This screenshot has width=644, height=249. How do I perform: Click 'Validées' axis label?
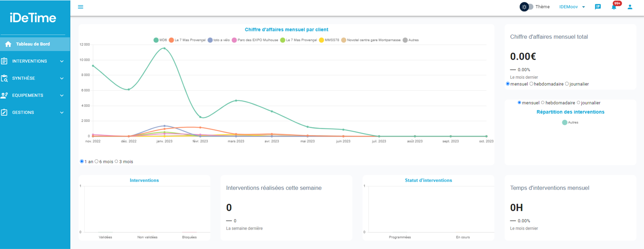105,237
